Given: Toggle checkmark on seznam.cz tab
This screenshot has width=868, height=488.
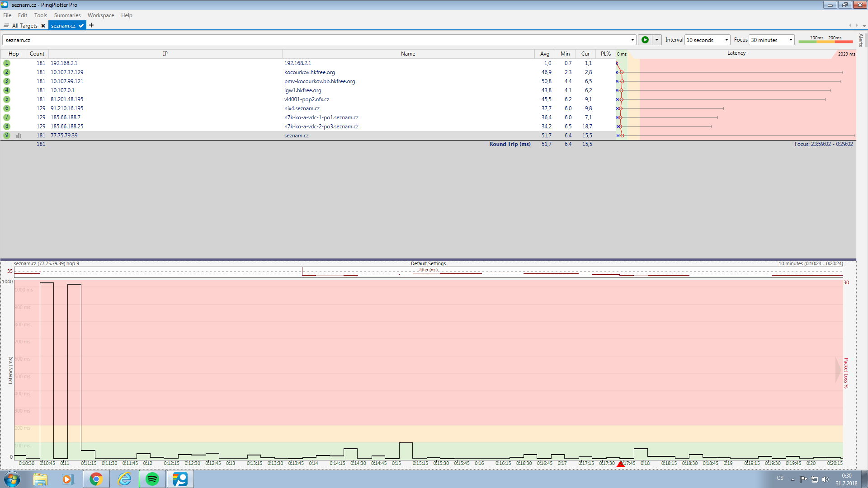Looking at the screenshot, I should coord(81,26).
